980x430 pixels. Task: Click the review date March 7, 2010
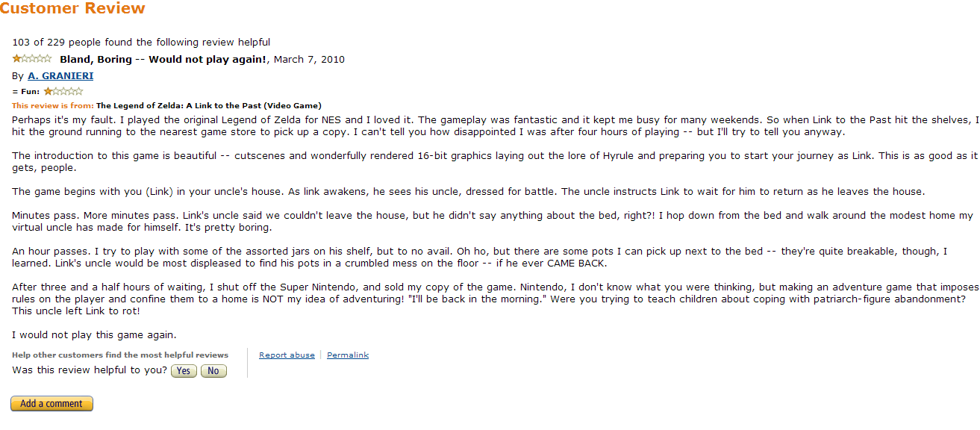(309, 60)
